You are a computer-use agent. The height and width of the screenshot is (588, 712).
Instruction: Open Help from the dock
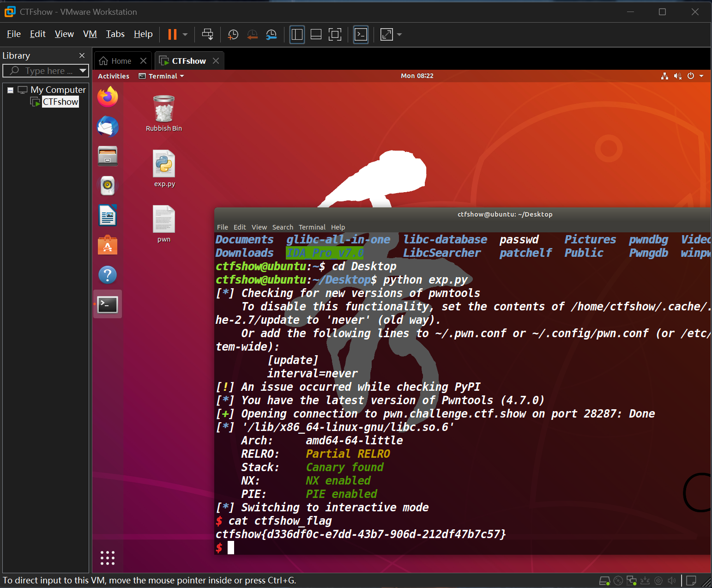(x=108, y=275)
